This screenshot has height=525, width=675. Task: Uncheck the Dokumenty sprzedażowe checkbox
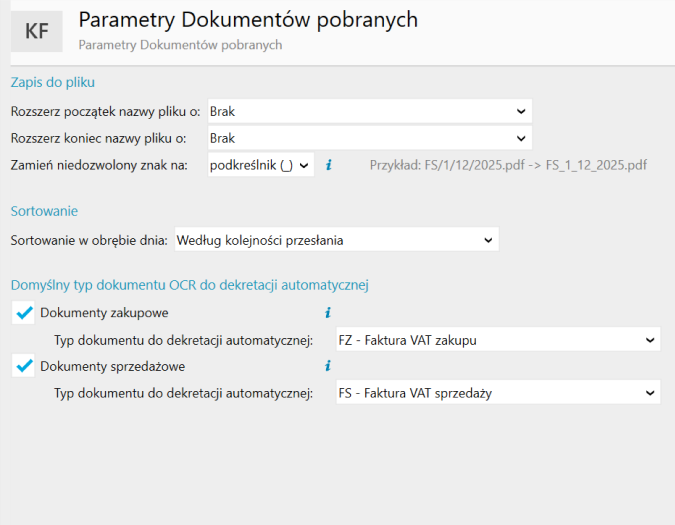(23, 366)
